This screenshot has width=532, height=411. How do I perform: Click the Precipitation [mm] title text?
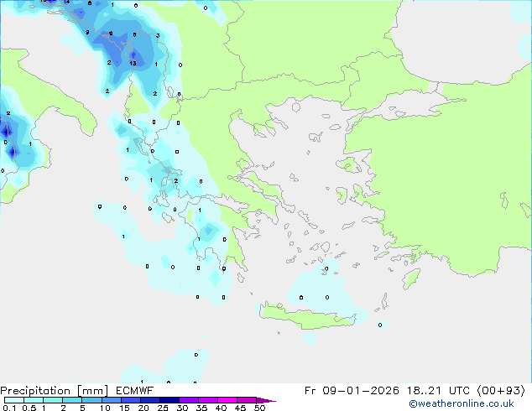[55, 391]
